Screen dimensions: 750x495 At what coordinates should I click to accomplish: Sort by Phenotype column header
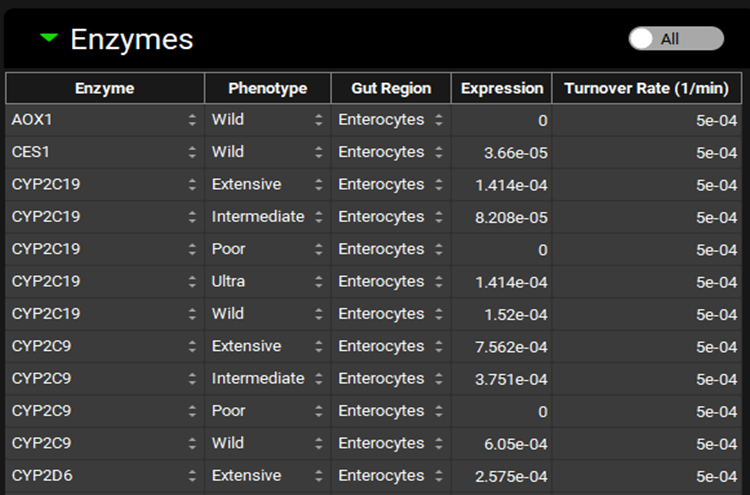267,88
